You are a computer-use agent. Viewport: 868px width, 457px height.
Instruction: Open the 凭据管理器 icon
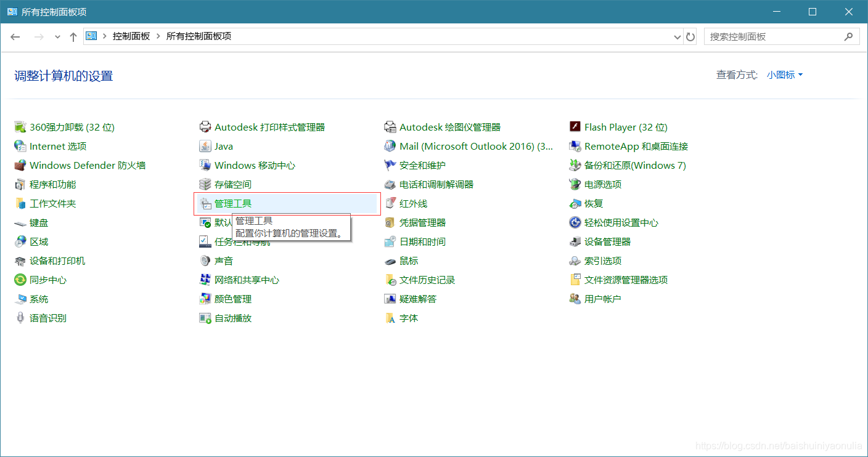point(390,222)
